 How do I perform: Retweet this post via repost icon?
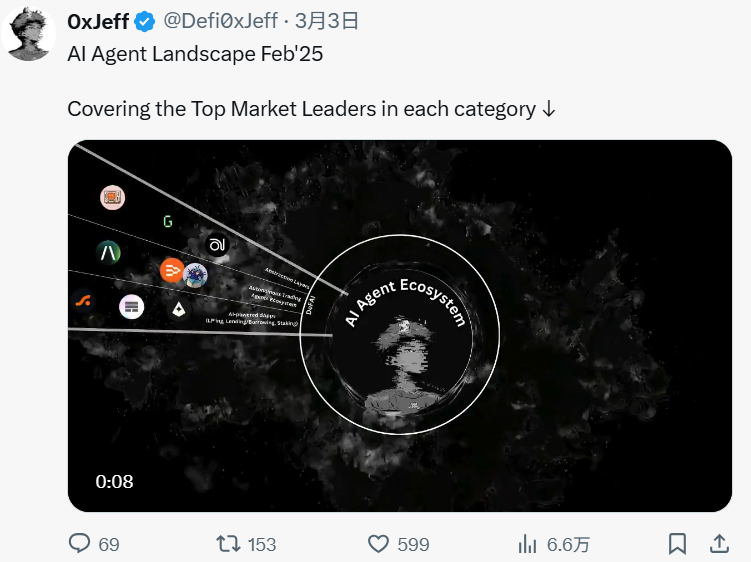click(x=229, y=544)
